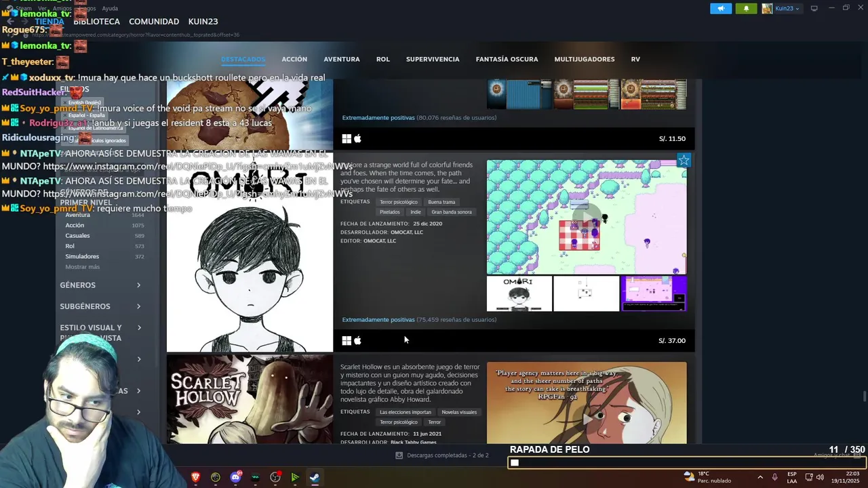The height and width of the screenshot is (488, 868).
Task: Open the KUIN23 profile menu
Action: click(x=203, y=21)
